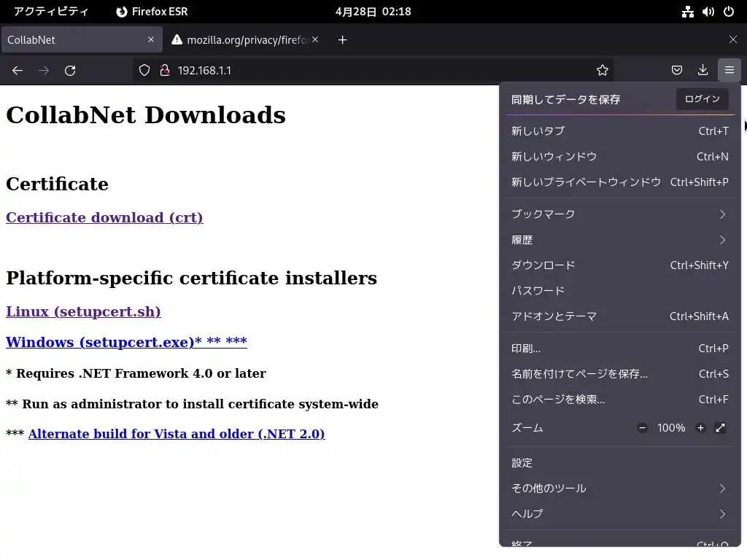Open アドオンとテーマ menu item
The height and width of the screenshot is (560, 747).
click(x=619, y=316)
